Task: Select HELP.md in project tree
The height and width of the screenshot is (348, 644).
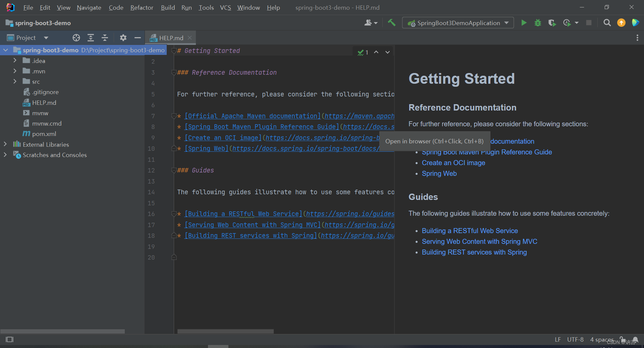Action: [x=44, y=102]
